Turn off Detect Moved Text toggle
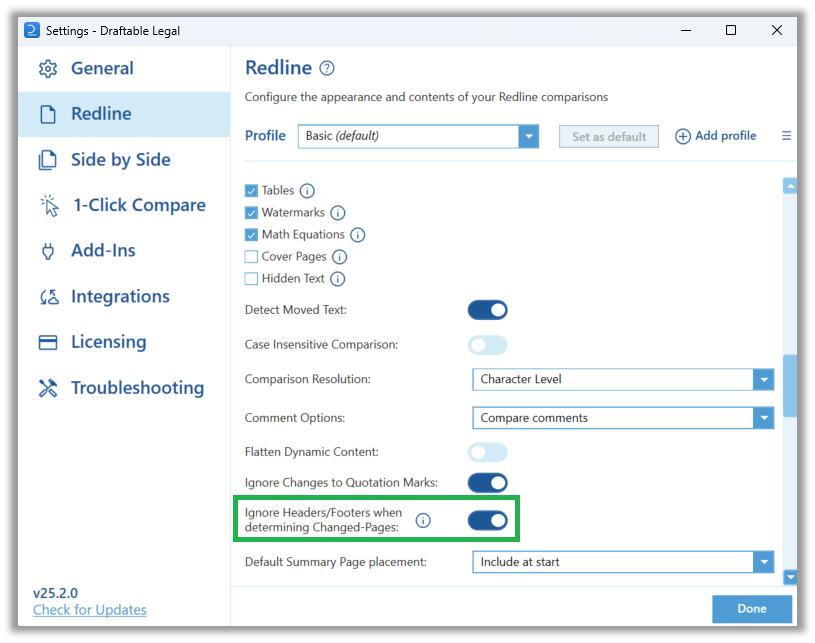The width and height of the screenshot is (815, 643). 488,310
